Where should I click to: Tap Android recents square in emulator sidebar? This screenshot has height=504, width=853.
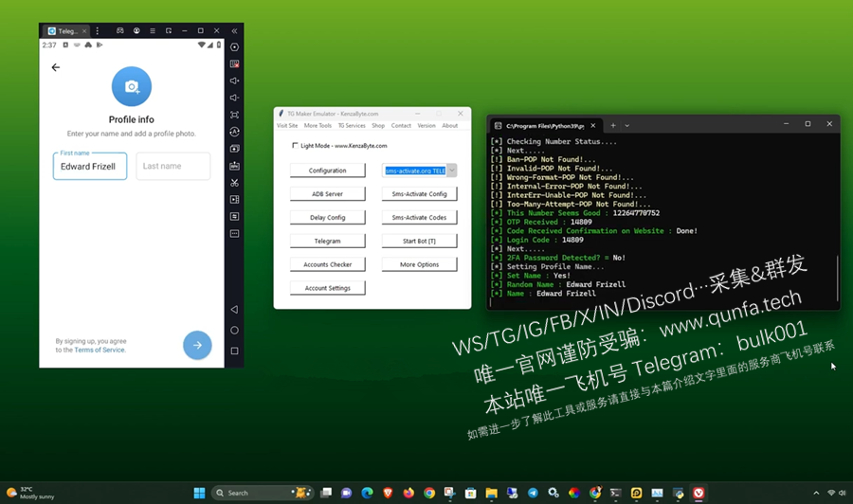(234, 351)
